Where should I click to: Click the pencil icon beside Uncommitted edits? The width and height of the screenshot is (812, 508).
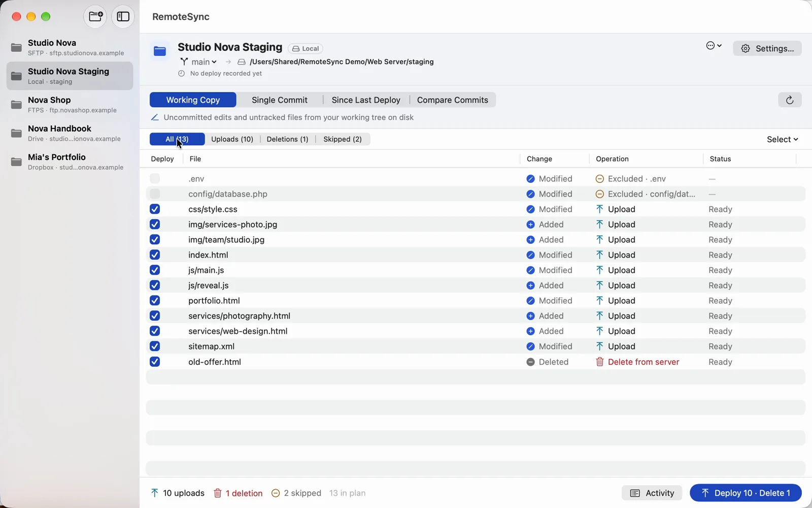(155, 117)
